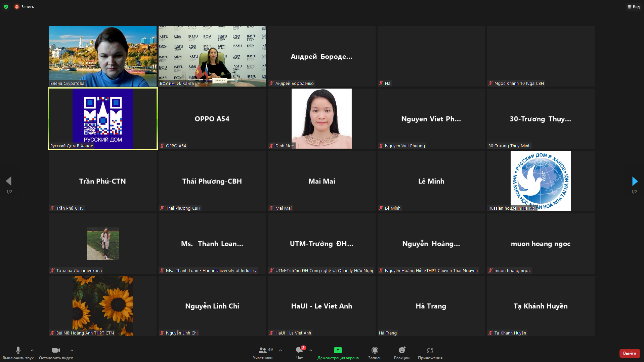Go to the previous gallery page arrow

9,181
